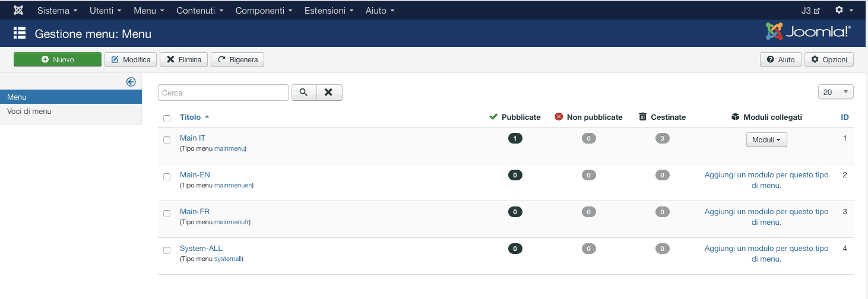Image resolution: width=868 pixels, height=299 pixels.
Task: Click the green Nuovo button
Action: tap(58, 59)
